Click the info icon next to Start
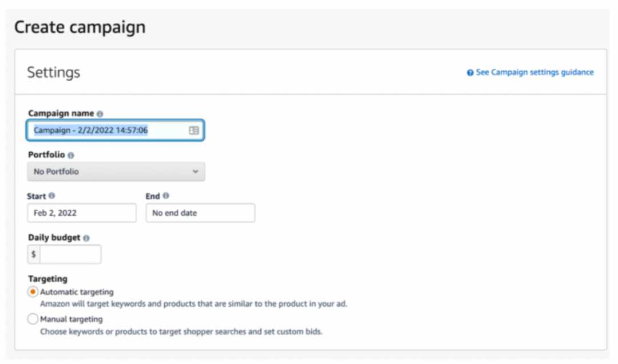 [x=51, y=196]
